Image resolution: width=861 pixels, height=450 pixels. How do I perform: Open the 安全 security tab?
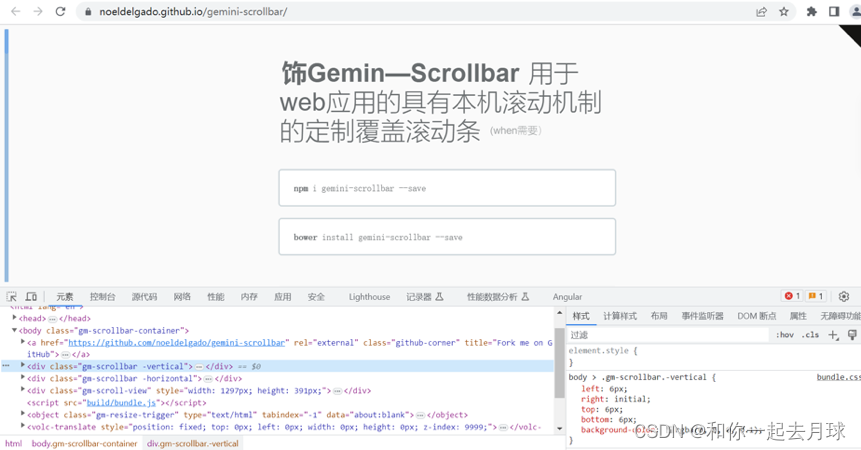(x=316, y=297)
